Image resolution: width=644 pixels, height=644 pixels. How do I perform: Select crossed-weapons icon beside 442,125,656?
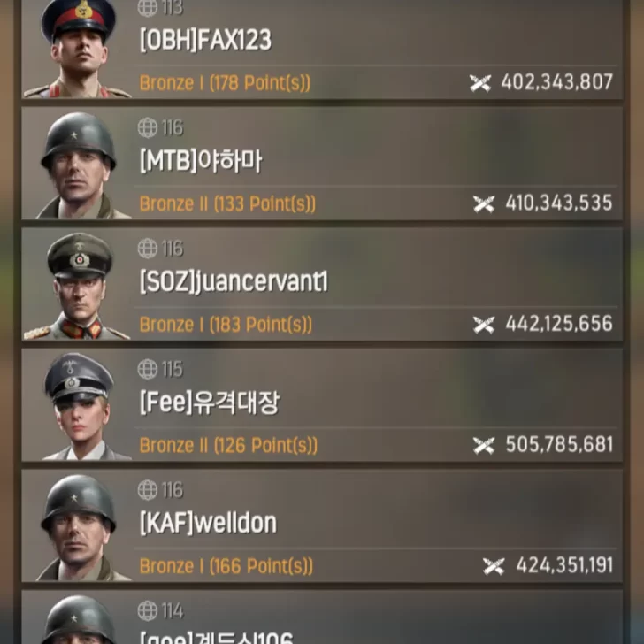pos(484,325)
